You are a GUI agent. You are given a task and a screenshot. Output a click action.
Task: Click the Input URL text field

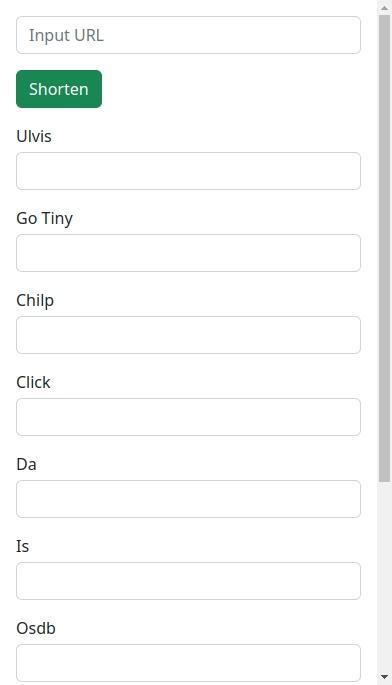click(188, 35)
